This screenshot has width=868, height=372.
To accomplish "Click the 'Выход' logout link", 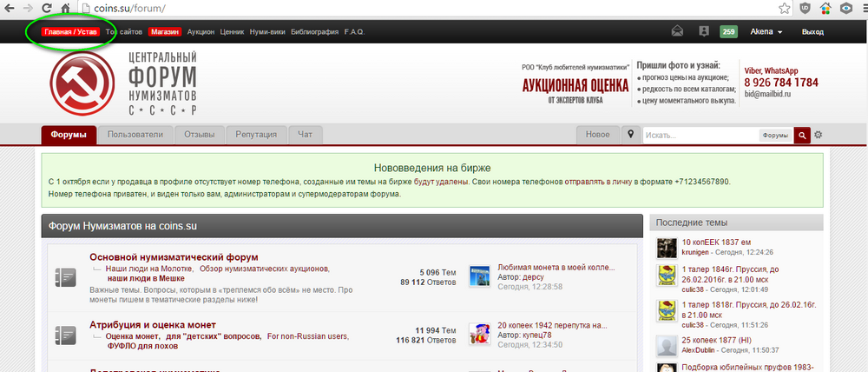I will (x=812, y=32).
